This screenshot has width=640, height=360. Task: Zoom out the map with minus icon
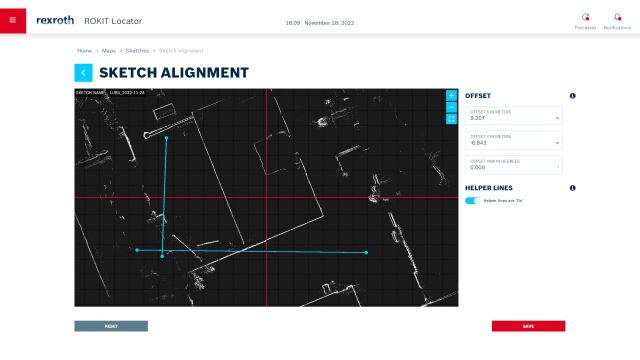click(451, 107)
